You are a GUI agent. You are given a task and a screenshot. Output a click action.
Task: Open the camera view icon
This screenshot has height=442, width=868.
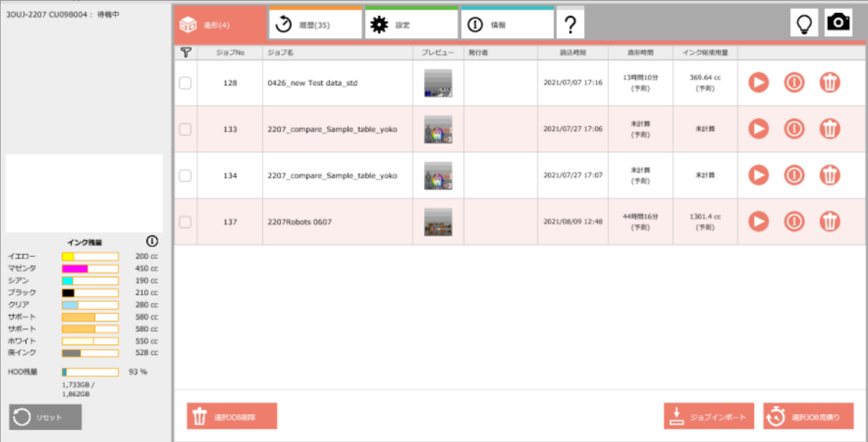[x=838, y=23]
